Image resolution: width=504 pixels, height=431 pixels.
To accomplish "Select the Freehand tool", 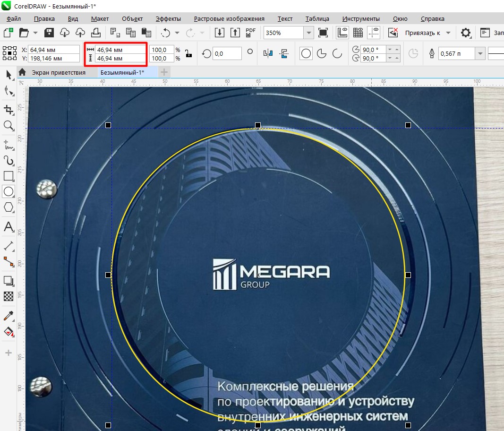I will 9,145.
